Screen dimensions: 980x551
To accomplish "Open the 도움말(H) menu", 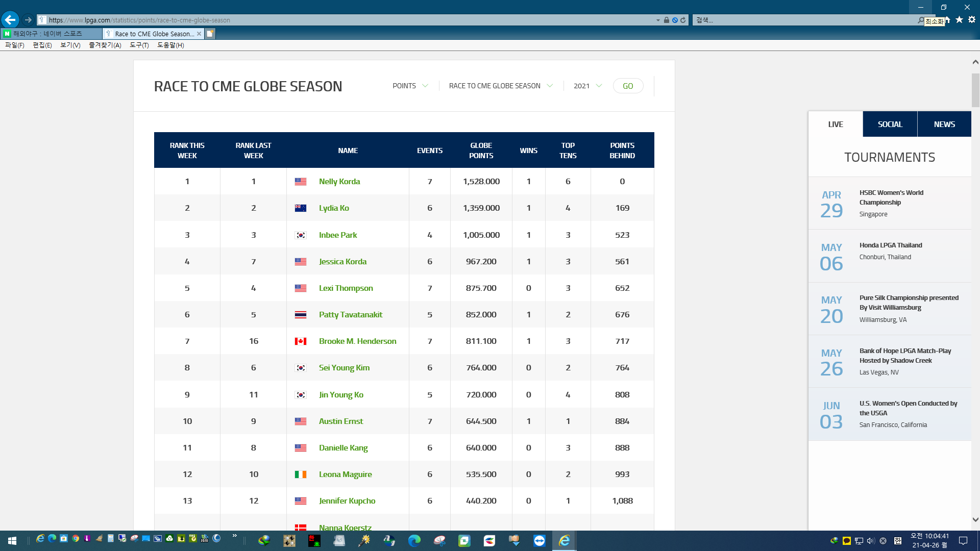I will [x=170, y=45].
